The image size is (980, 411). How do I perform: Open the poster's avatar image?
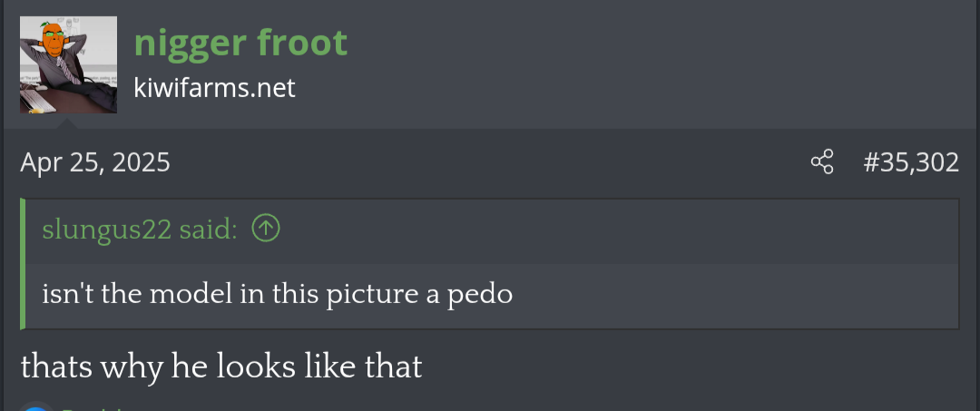coord(68,65)
